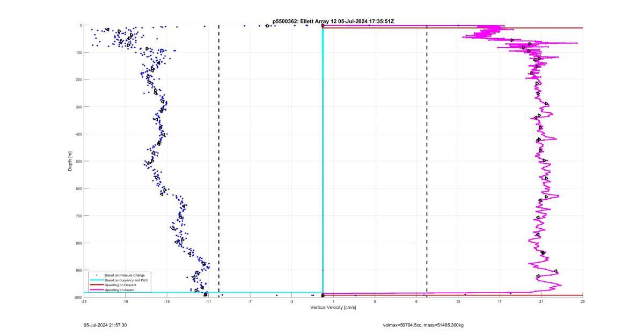Image resolution: width=644 pixels, height=334 pixels.
Task: Click the '-23' velocity tick label
Action: 84,301
